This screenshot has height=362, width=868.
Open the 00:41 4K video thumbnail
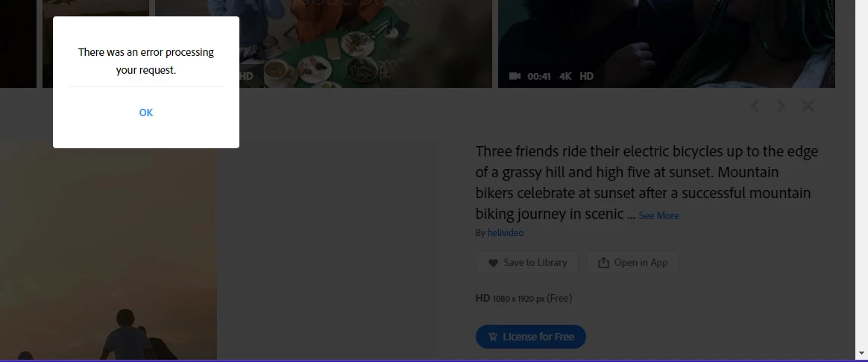pyautogui.click(x=667, y=44)
